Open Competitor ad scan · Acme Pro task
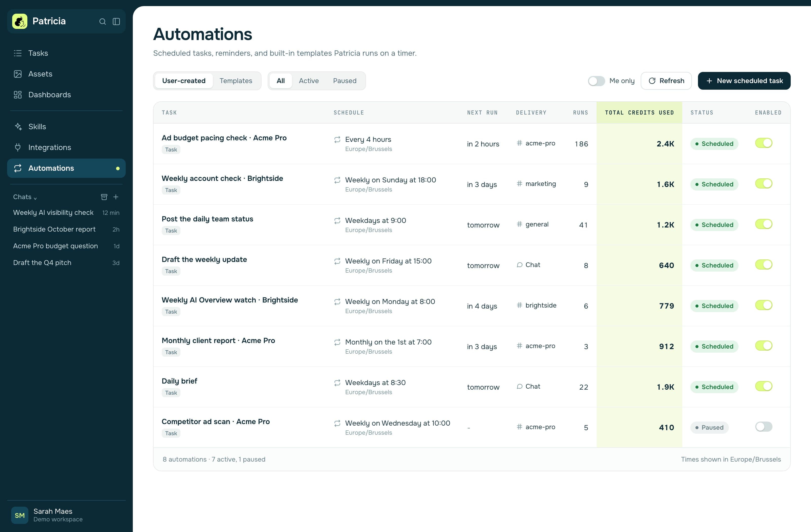This screenshot has height=532, width=811. 216,422
